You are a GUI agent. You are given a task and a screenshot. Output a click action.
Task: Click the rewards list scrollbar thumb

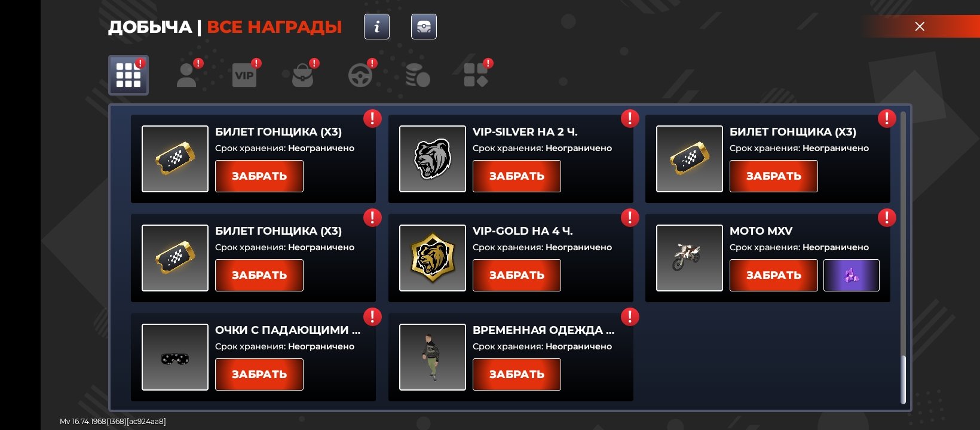(904, 380)
